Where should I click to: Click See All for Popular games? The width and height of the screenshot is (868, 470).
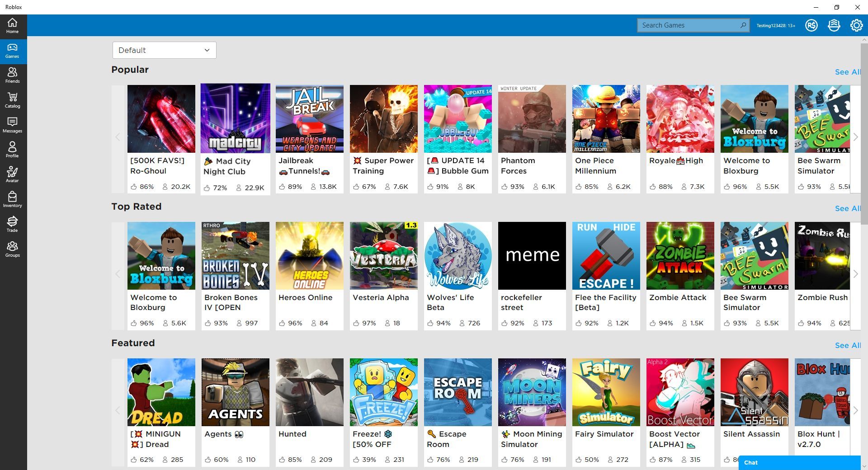coord(847,72)
